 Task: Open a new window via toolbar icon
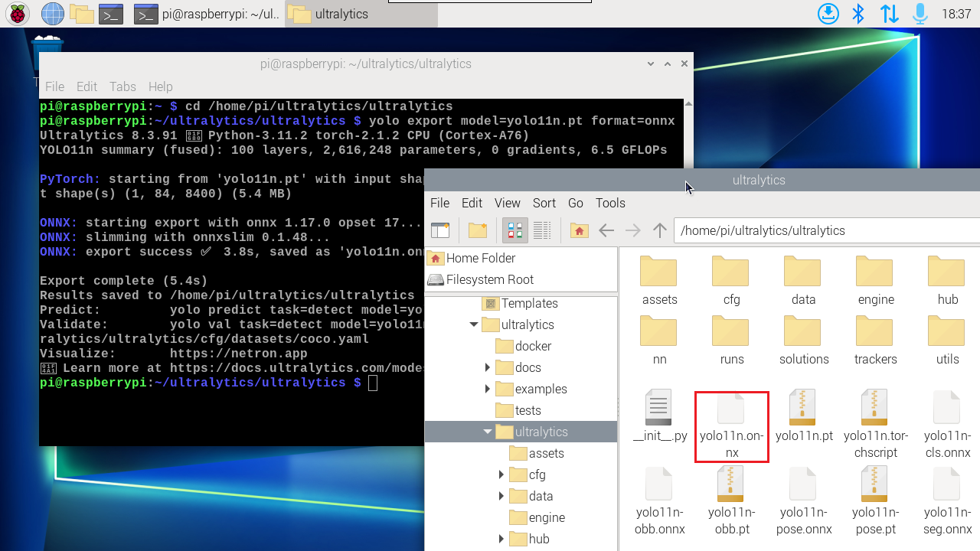(x=440, y=230)
